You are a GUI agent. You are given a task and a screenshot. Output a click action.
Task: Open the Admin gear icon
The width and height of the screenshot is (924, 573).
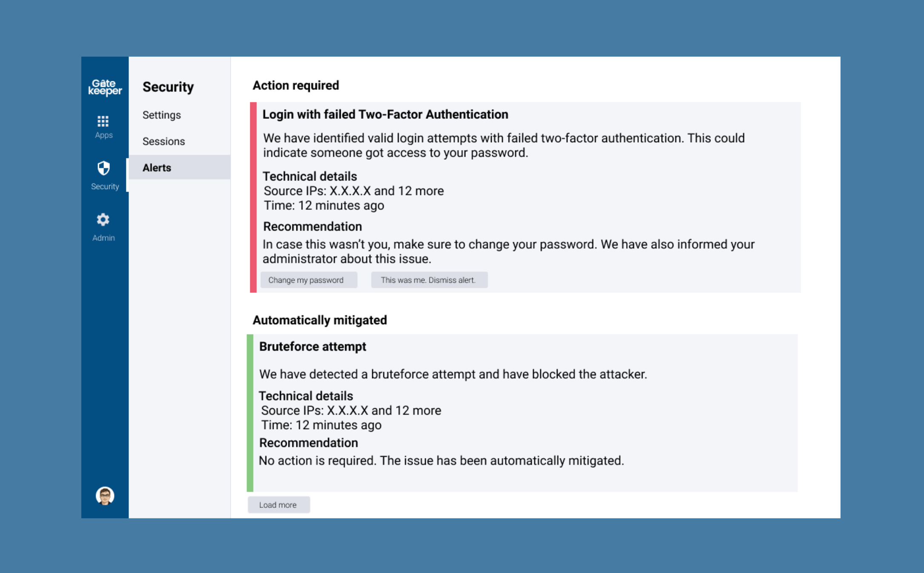103,220
